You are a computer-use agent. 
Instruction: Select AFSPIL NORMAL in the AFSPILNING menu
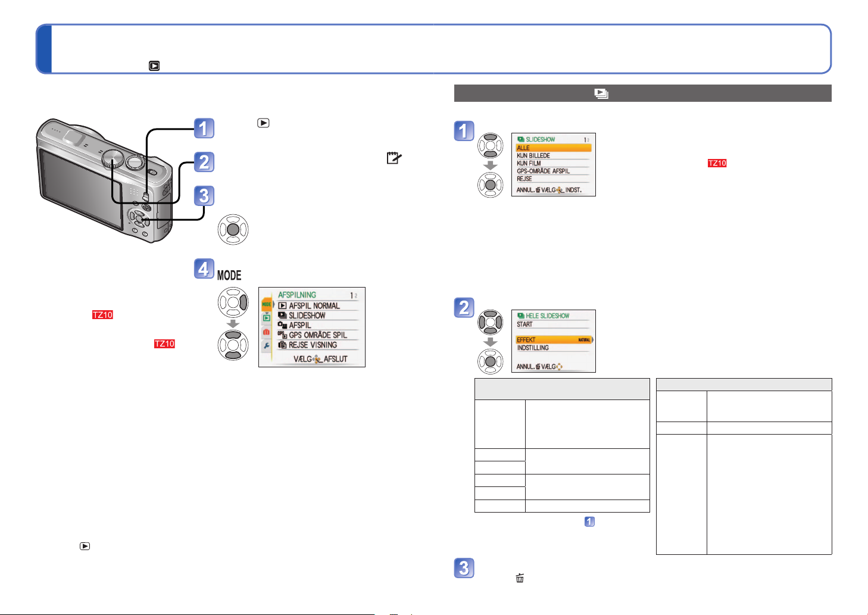(314, 305)
